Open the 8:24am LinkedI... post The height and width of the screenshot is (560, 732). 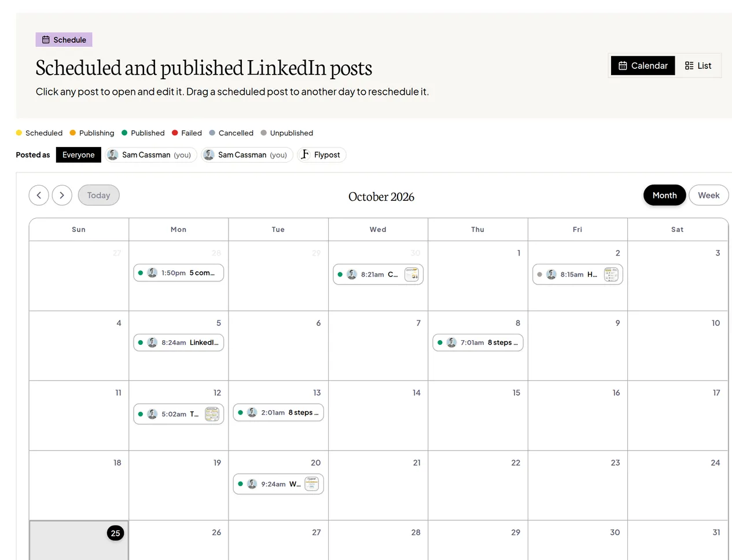click(x=178, y=342)
